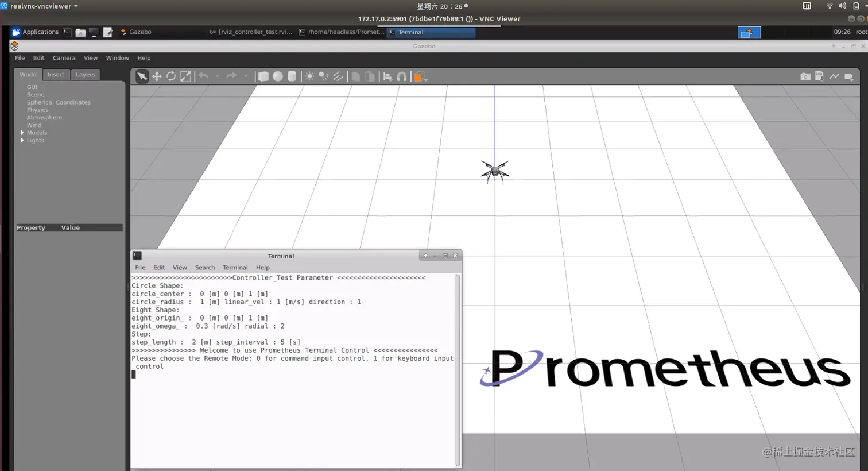Open the Applications menu in panel
Screen dimensions: 868x471
coord(36,32)
